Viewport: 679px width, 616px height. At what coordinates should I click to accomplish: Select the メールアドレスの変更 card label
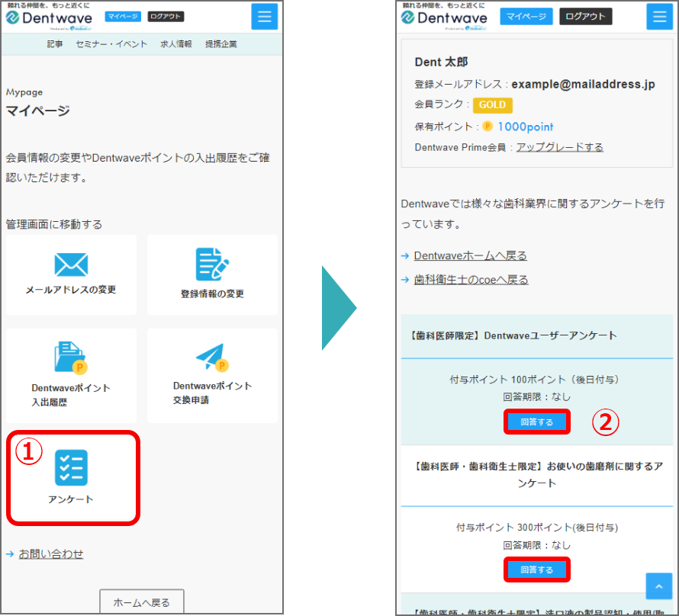click(x=71, y=290)
